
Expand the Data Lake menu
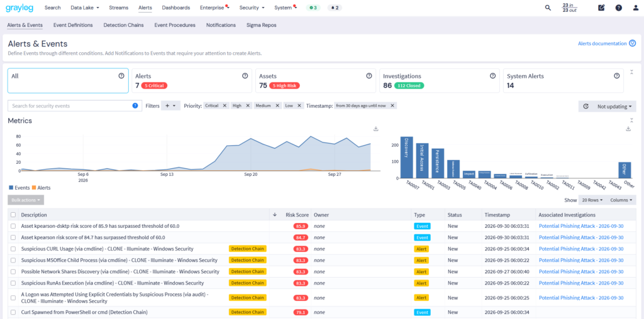point(85,8)
